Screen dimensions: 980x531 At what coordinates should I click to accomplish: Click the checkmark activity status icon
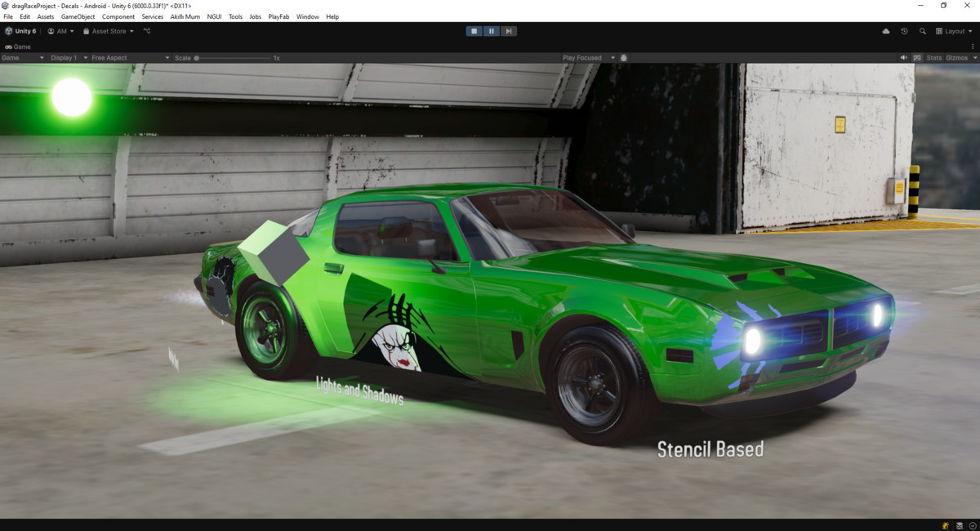[973, 525]
